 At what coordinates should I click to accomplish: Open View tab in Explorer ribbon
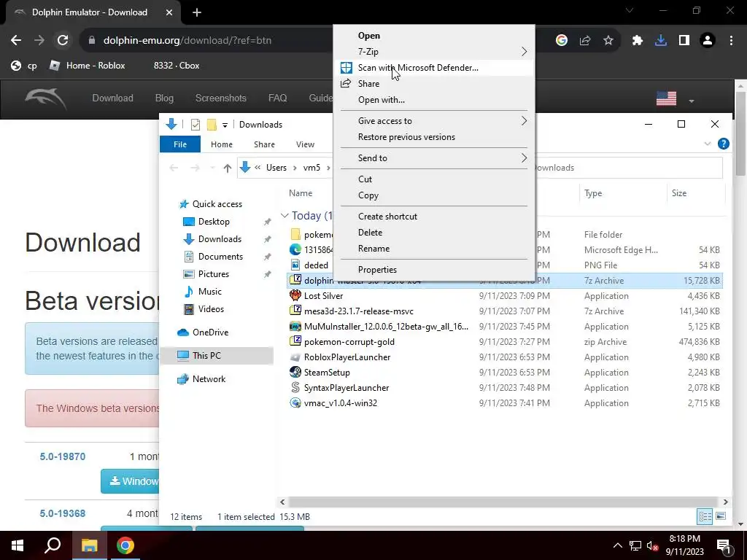click(305, 144)
